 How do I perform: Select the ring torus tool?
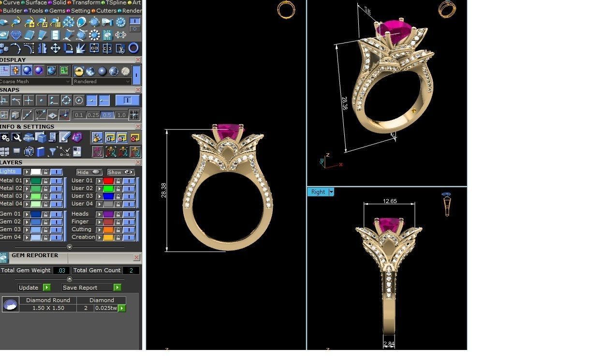(x=133, y=47)
